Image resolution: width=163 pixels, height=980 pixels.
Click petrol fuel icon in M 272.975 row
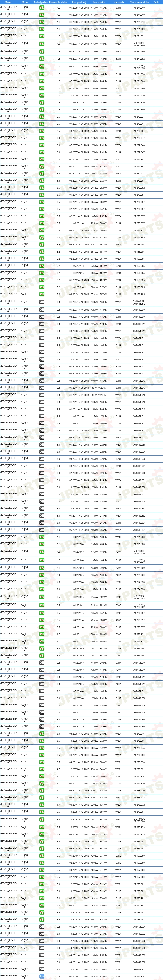(x=42, y=748)
